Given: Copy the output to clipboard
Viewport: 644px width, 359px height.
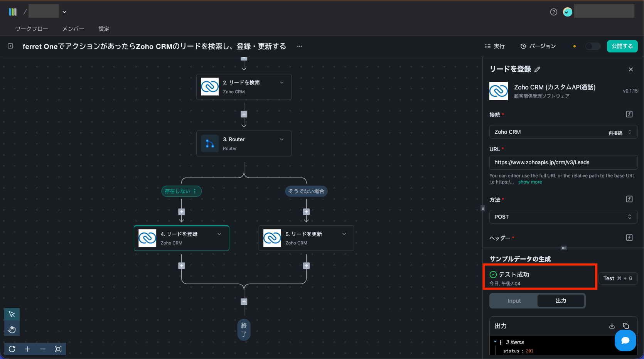Looking at the screenshot, I should pos(626,326).
